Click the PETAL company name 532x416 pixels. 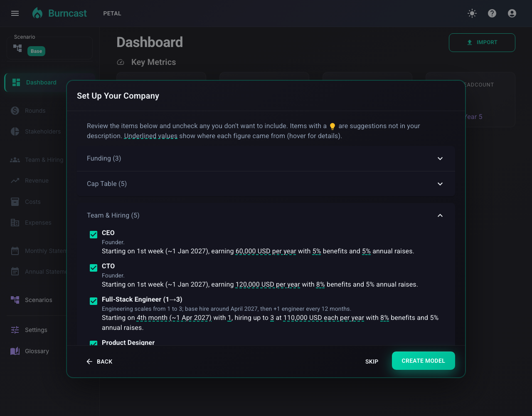click(x=112, y=13)
